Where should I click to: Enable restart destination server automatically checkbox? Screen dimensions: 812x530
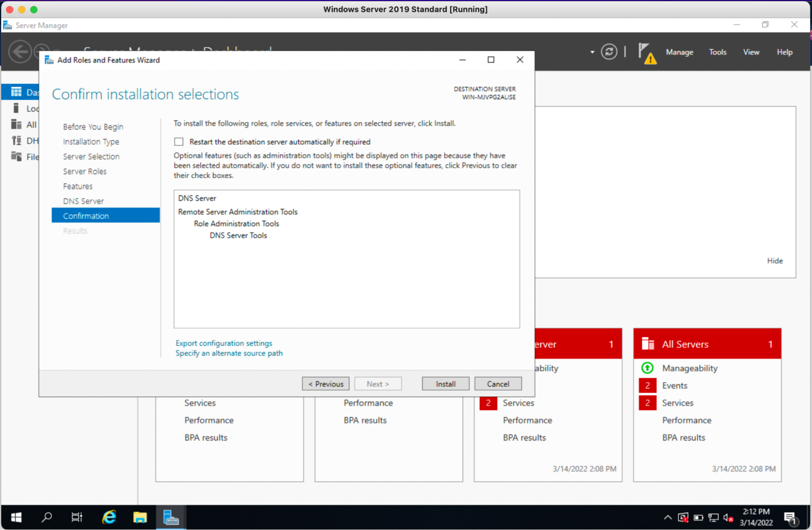[179, 142]
